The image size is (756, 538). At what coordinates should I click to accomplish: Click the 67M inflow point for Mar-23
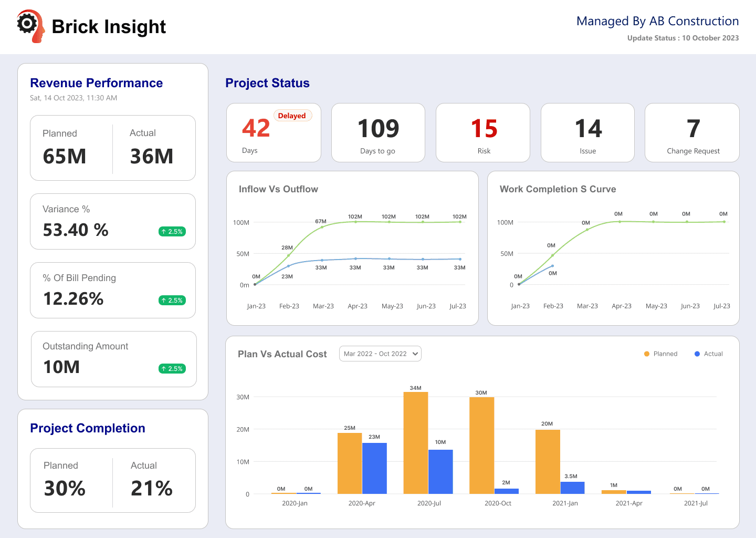322,227
